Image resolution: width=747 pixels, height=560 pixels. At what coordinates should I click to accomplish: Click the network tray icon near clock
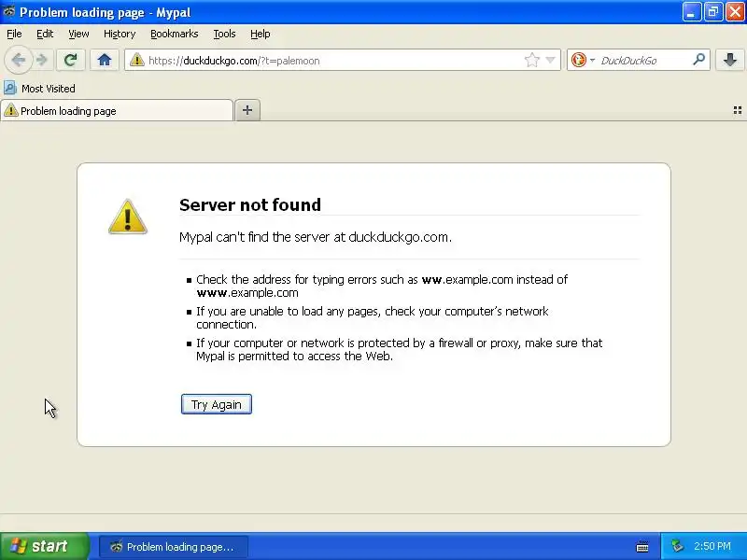[x=677, y=546]
